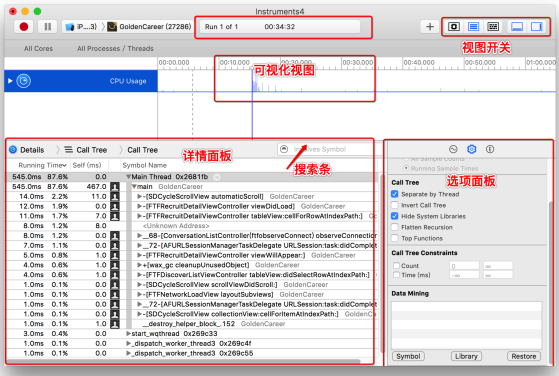Expand the CPU Usage track disclosure triangle
The image size is (559, 376).
pyautogui.click(x=10, y=81)
